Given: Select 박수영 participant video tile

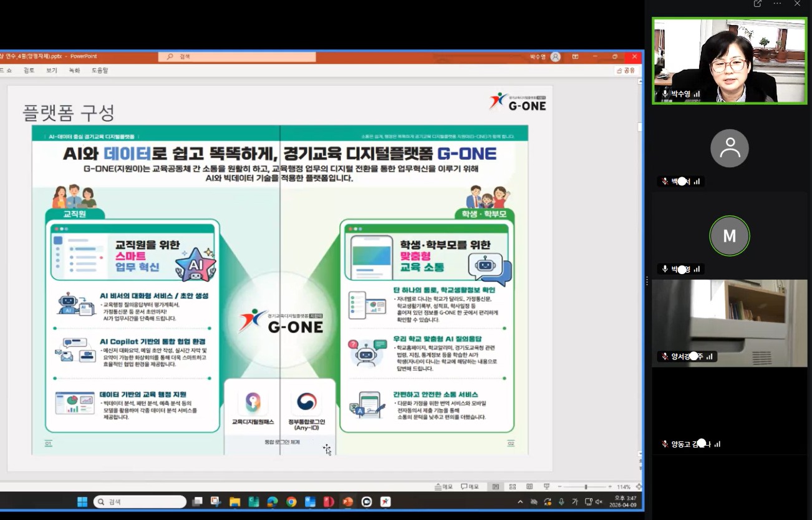Looking at the screenshot, I should pos(729,61).
